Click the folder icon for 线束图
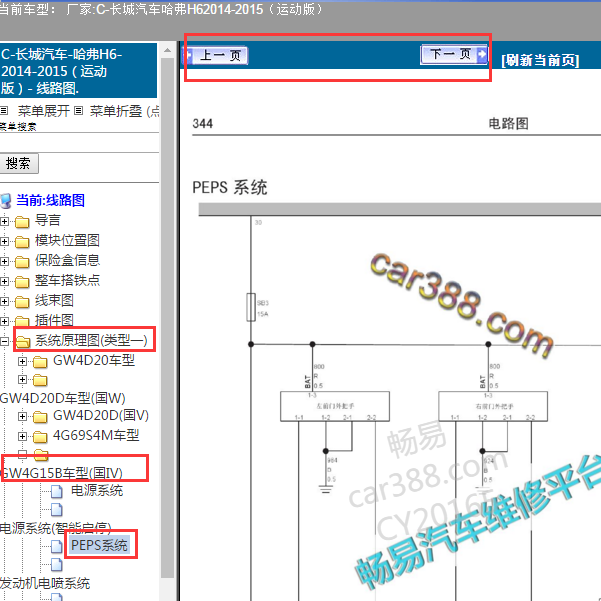This screenshot has height=601, width=601. point(22,302)
